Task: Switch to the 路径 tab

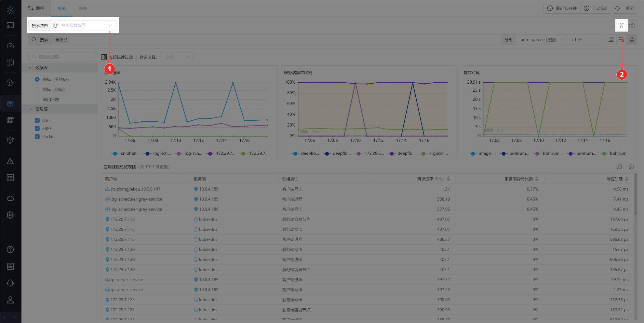Action: pos(36,8)
